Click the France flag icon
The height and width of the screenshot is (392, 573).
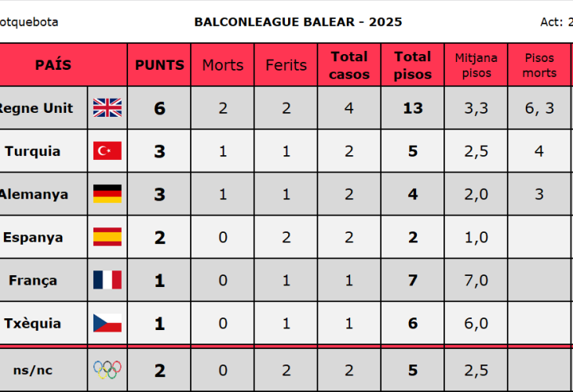pos(107,280)
